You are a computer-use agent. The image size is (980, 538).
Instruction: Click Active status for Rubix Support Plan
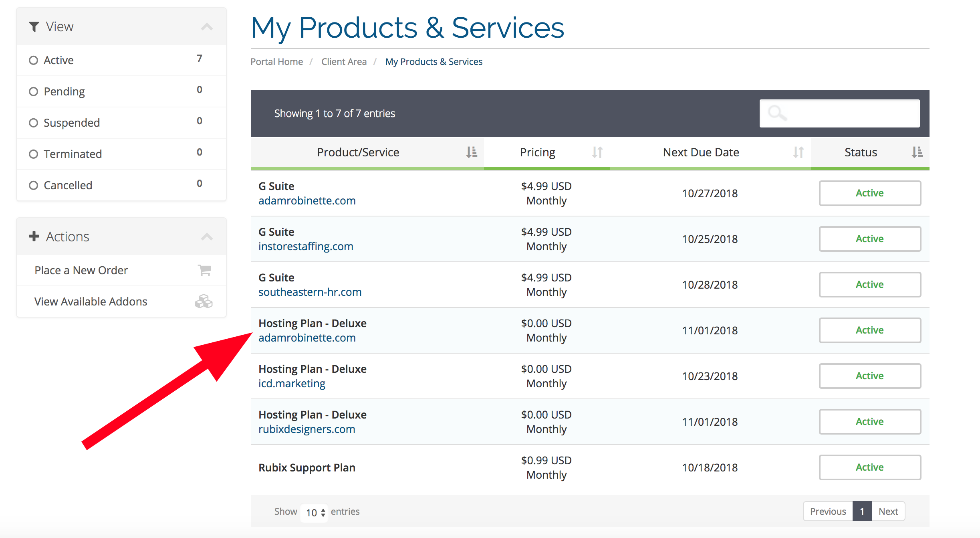tap(870, 467)
